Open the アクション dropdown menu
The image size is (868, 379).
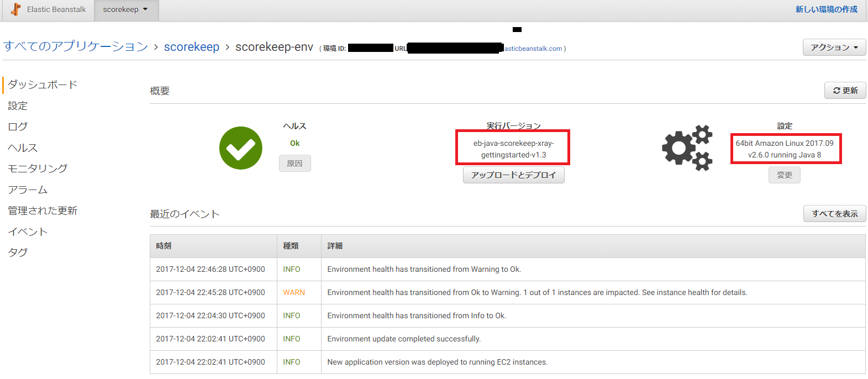click(834, 48)
